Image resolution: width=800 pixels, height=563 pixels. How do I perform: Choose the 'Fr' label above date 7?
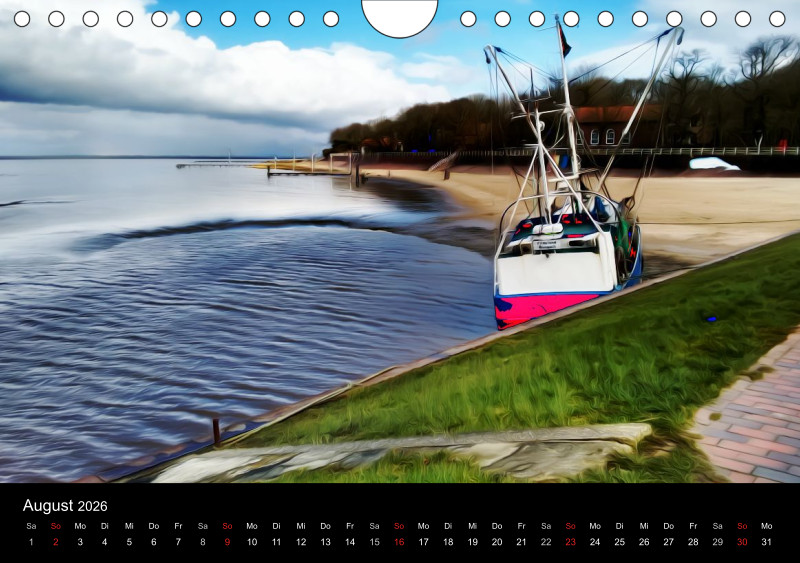click(178, 526)
